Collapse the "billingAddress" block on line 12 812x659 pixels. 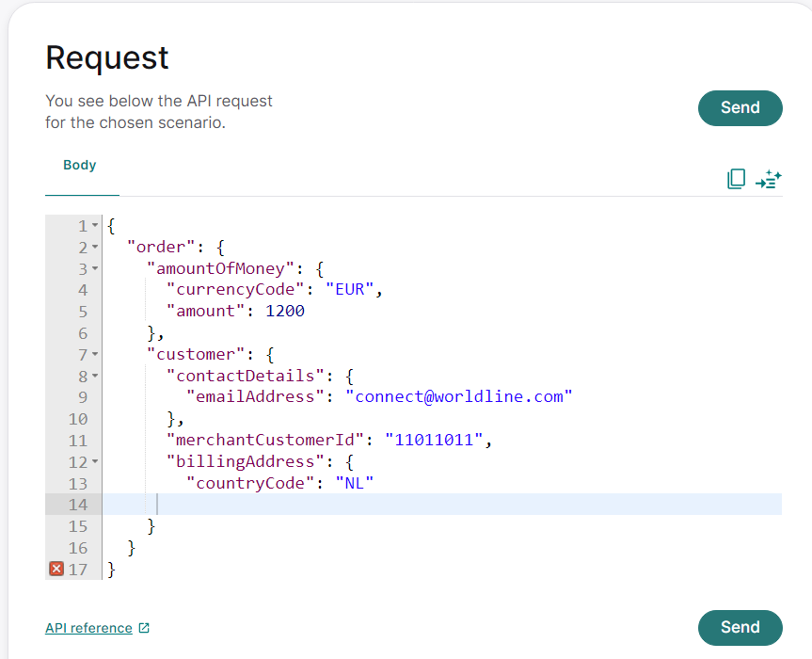pyautogui.click(x=95, y=461)
